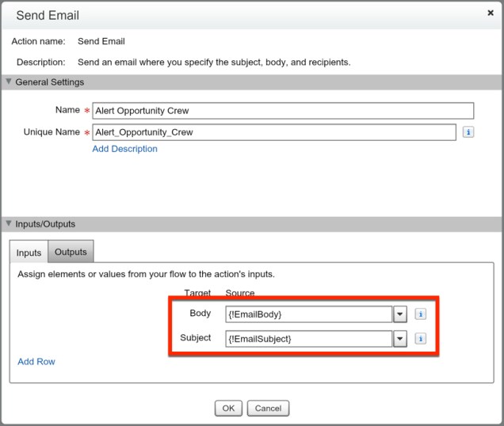This screenshot has height=426, width=504.
Task: Switch to the Outputs tab
Action: point(71,252)
